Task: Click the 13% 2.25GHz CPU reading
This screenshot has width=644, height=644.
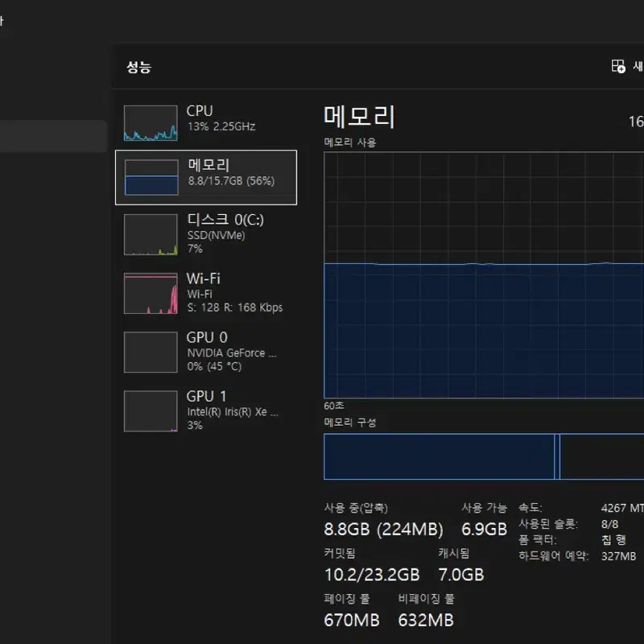Action: pyautogui.click(x=221, y=126)
